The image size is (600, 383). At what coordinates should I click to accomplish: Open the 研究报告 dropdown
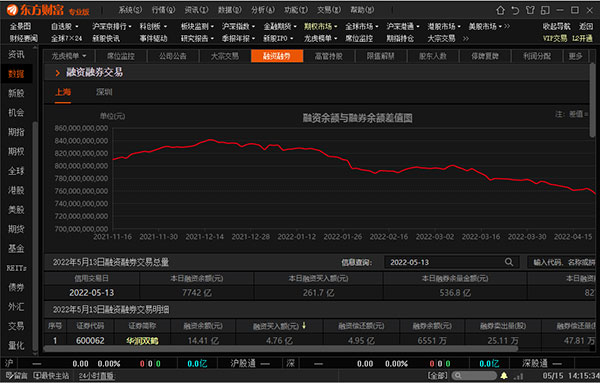coord(212,39)
